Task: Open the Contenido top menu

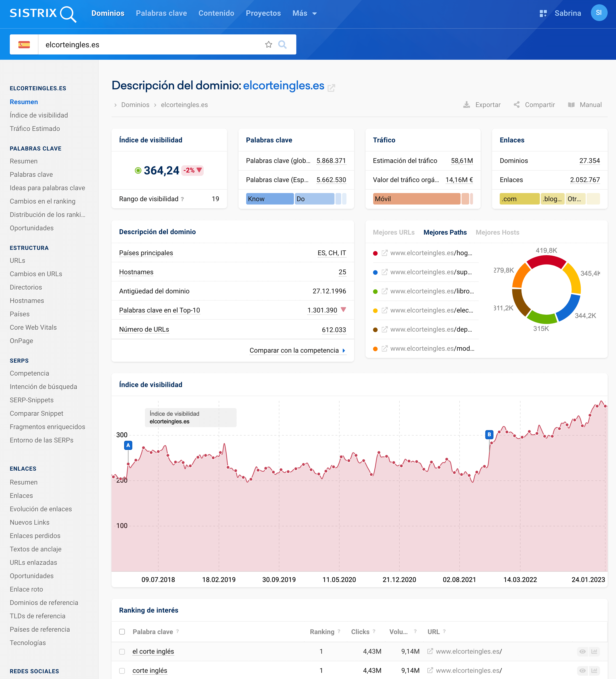Action: pyautogui.click(x=216, y=13)
